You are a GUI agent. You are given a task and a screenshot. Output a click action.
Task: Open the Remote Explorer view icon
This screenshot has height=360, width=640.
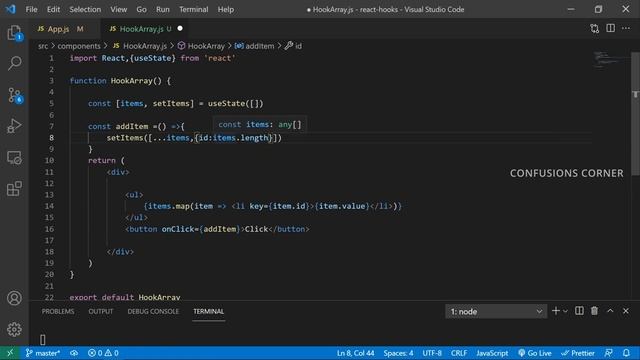point(14,158)
